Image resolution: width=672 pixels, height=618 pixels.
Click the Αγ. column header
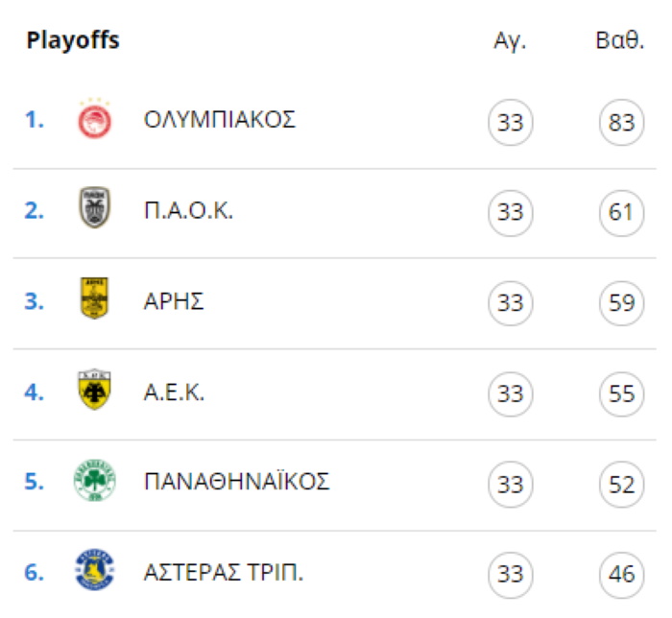(x=510, y=41)
